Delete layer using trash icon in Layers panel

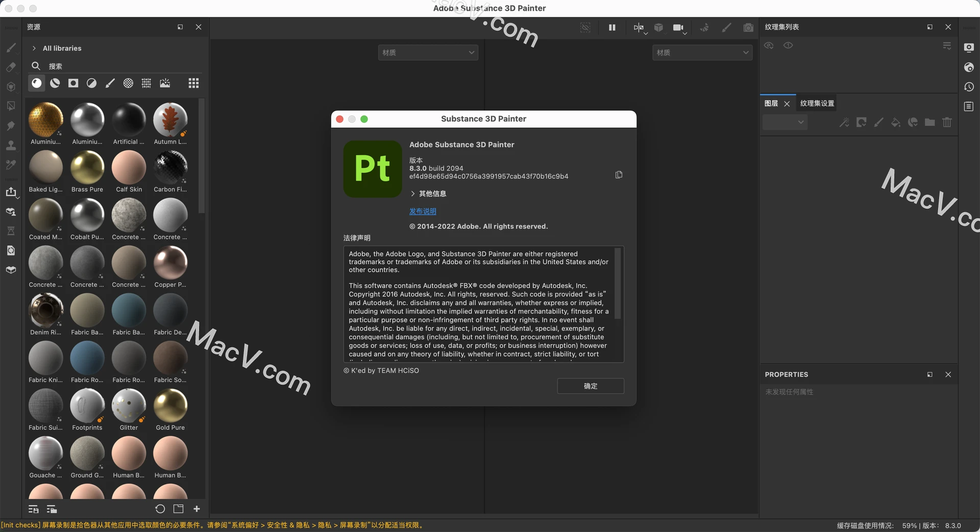(947, 122)
